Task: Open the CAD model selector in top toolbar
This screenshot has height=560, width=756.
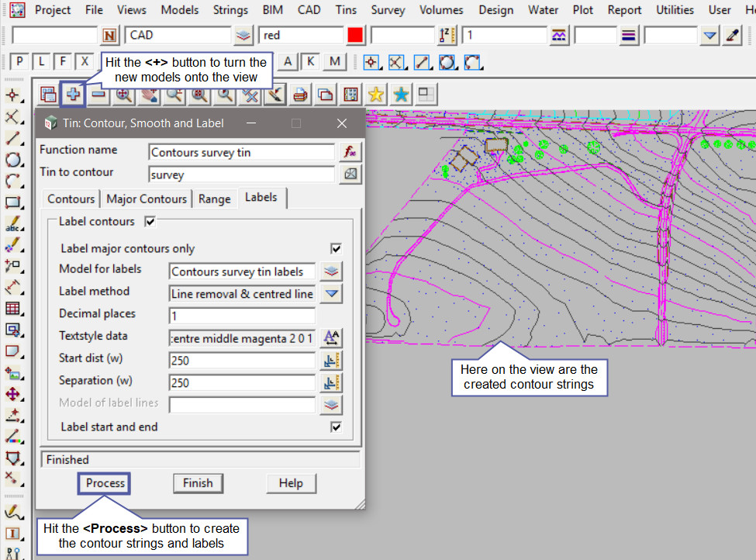Action: (x=243, y=35)
